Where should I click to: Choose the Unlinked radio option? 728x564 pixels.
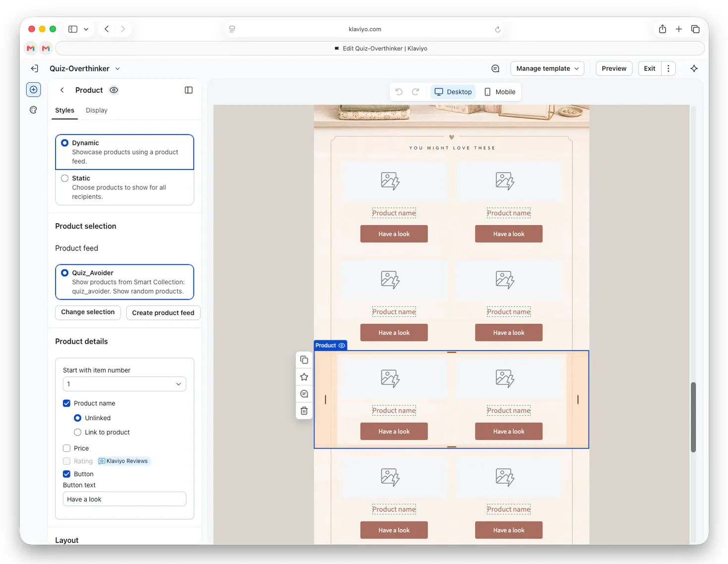tap(77, 418)
